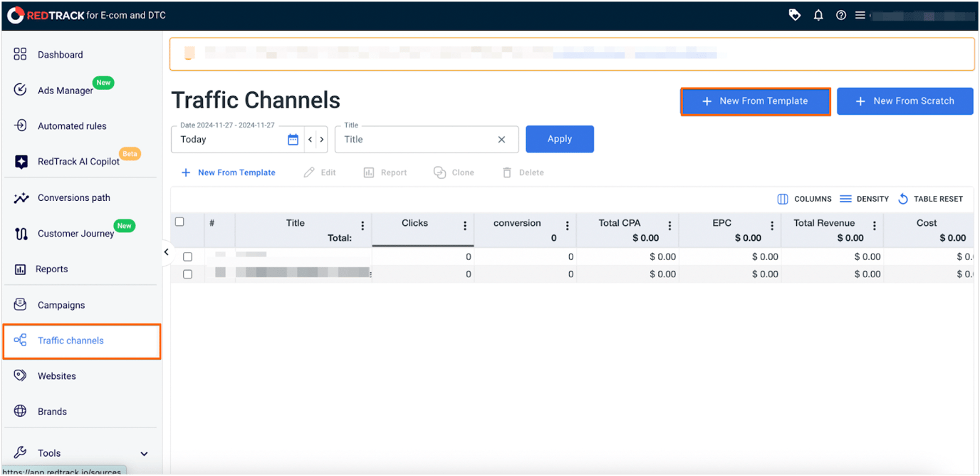
Task: Check the second traffic channel row
Action: pos(189,274)
